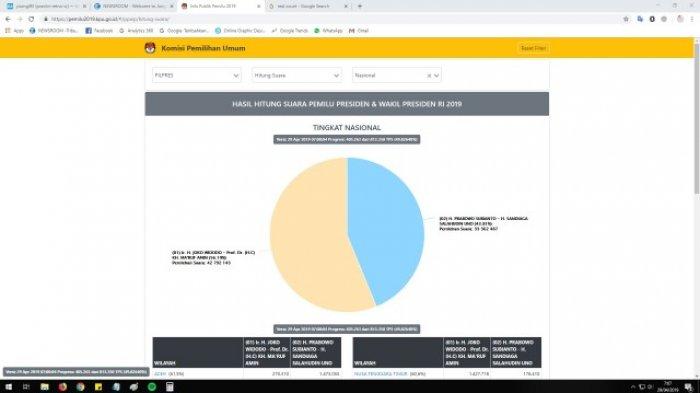The width and height of the screenshot is (700, 393).
Task: Click the Reset Filter button
Action: click(x=533, y=48)
